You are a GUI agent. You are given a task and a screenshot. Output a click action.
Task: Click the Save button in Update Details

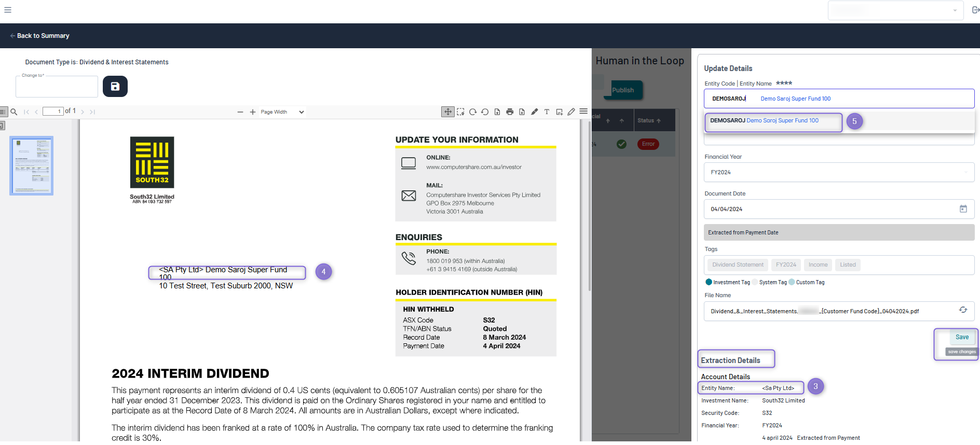(x=962, y=337)
